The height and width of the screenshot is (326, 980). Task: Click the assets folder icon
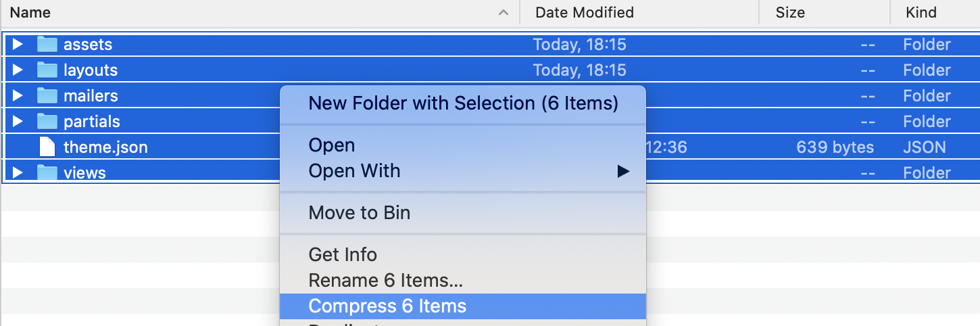(47, 45)
